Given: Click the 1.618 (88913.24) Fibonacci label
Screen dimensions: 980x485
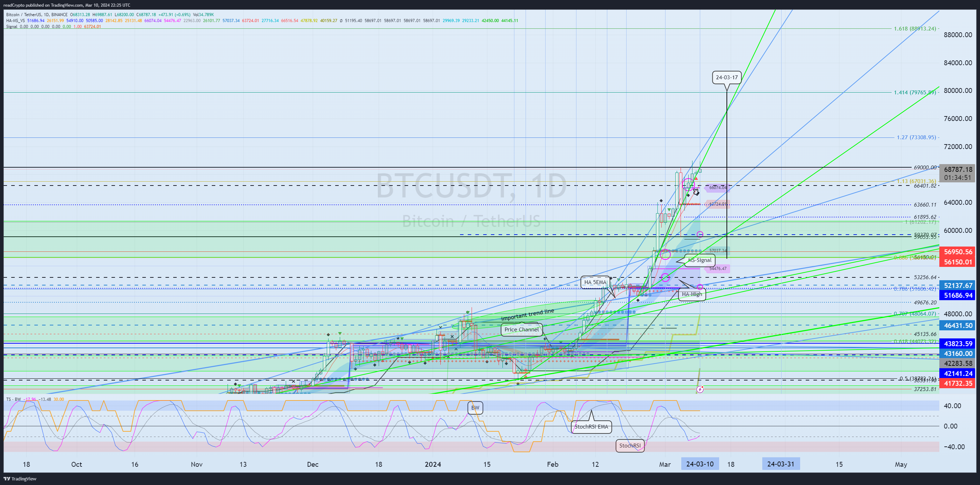Looking at the screenshot, I should 914,28.
